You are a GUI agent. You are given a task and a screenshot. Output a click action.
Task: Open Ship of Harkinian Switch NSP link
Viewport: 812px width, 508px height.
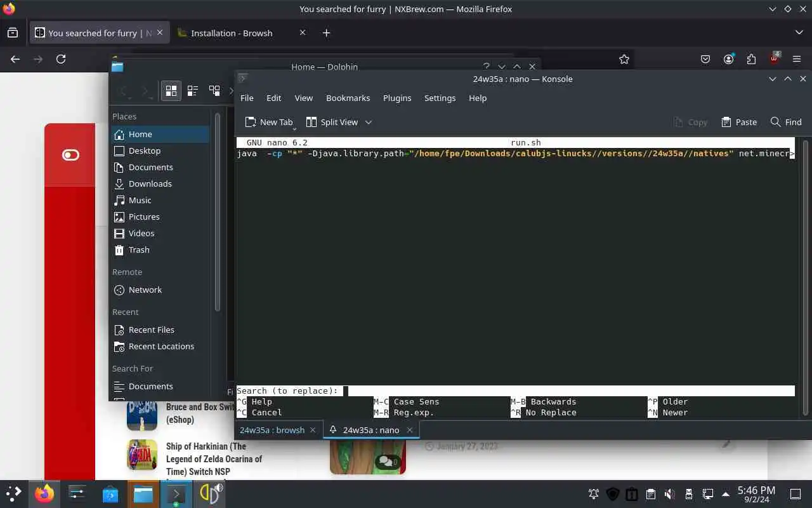click(214, 459)
